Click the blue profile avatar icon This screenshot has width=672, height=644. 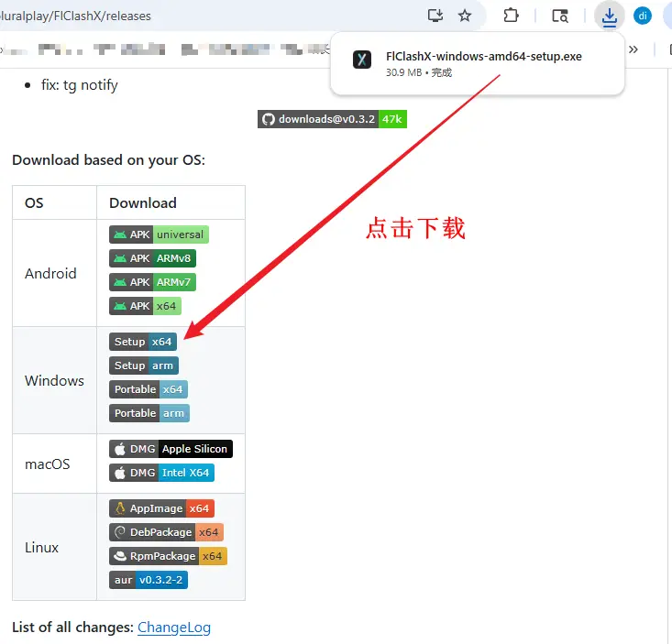coord(643,16)
